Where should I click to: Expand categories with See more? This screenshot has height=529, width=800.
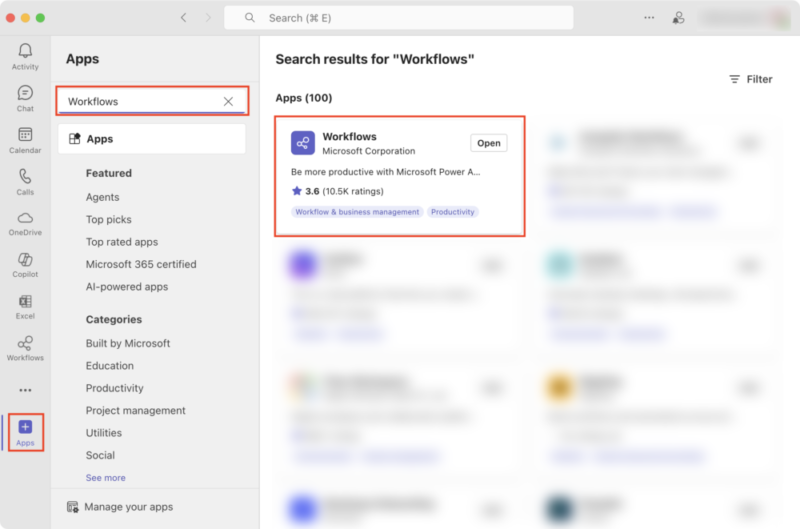tap(106, 478)
